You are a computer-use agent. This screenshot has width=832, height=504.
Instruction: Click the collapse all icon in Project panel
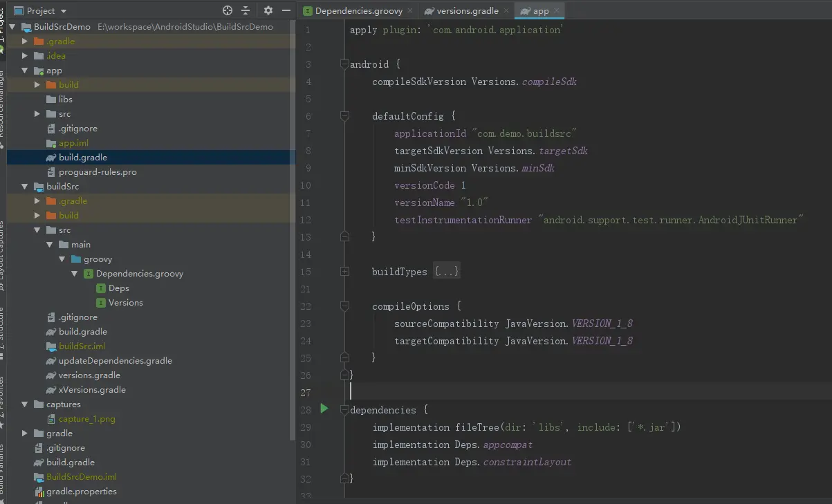[x=246, y=10]
